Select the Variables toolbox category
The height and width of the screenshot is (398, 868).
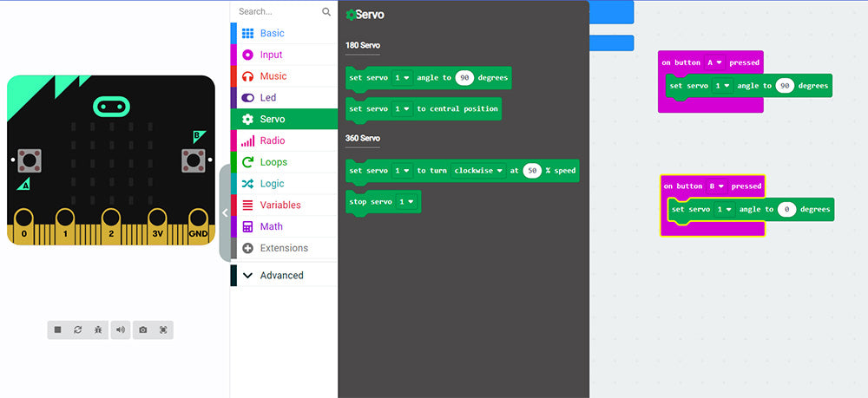click(x=279, y=206)
